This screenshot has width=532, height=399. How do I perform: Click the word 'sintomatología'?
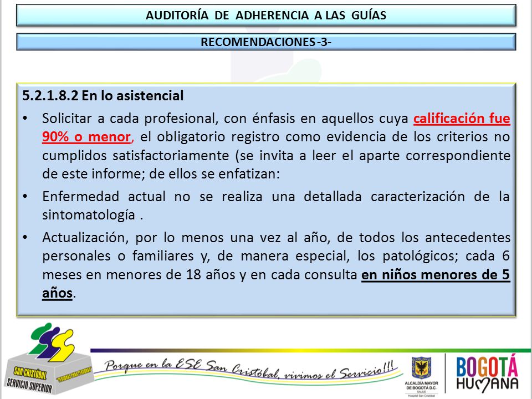[89, 215]
